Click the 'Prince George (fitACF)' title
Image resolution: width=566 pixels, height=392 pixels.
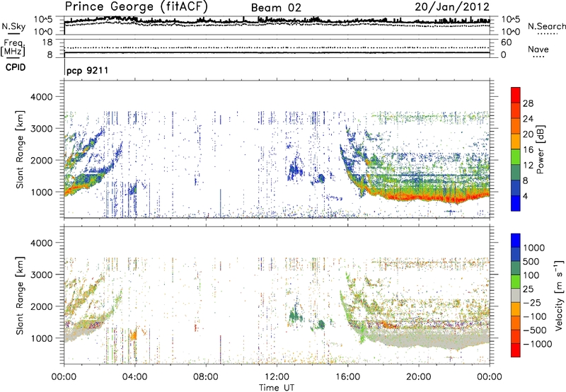coord(136,6)
